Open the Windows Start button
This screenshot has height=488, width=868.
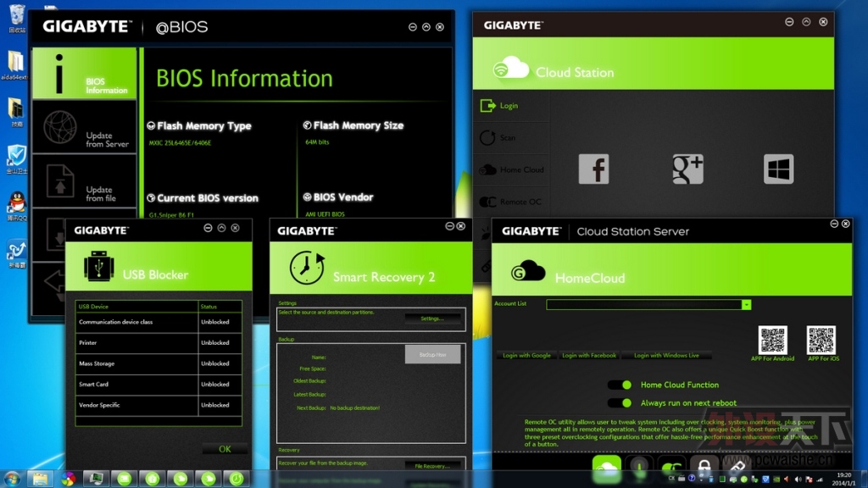pyautogui.click(x=12, y=480)
